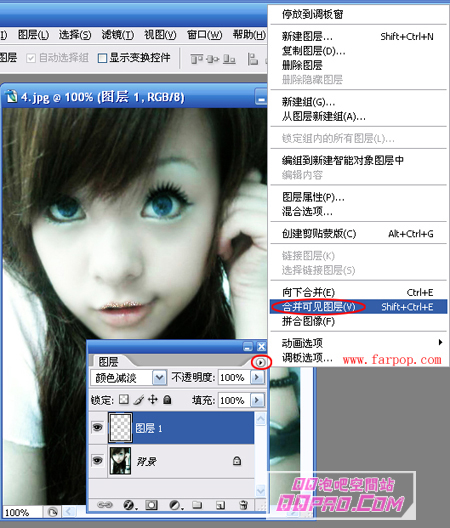Select the 背景 layer thumbnail
450x528 pixels.
coord(120,461)
